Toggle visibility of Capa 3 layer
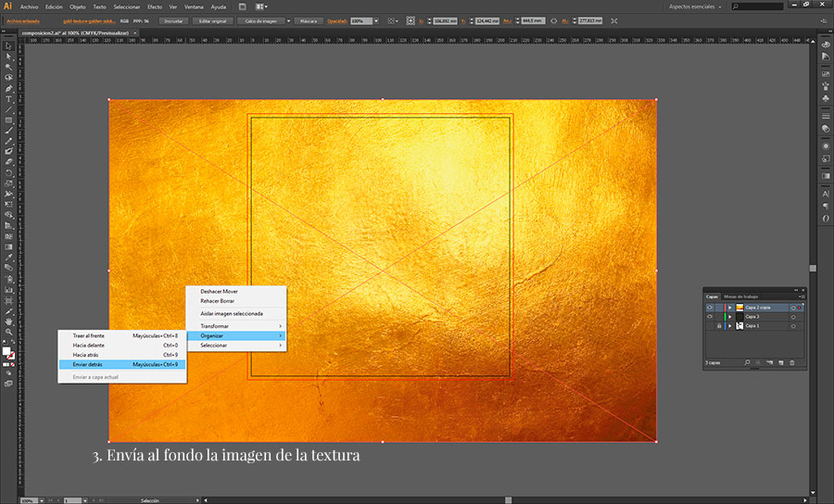Viewport: 834px width, 504px height. [710, 317]
